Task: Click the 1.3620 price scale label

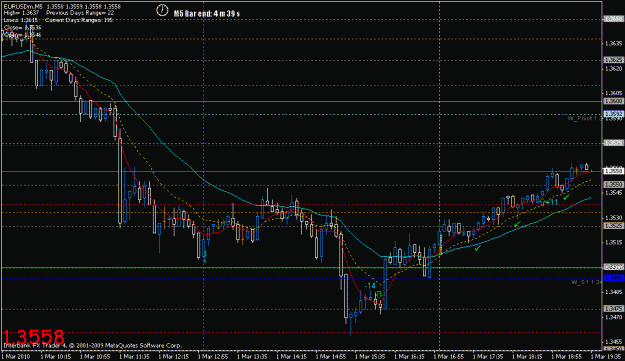Action: click(x=613, y=69)
